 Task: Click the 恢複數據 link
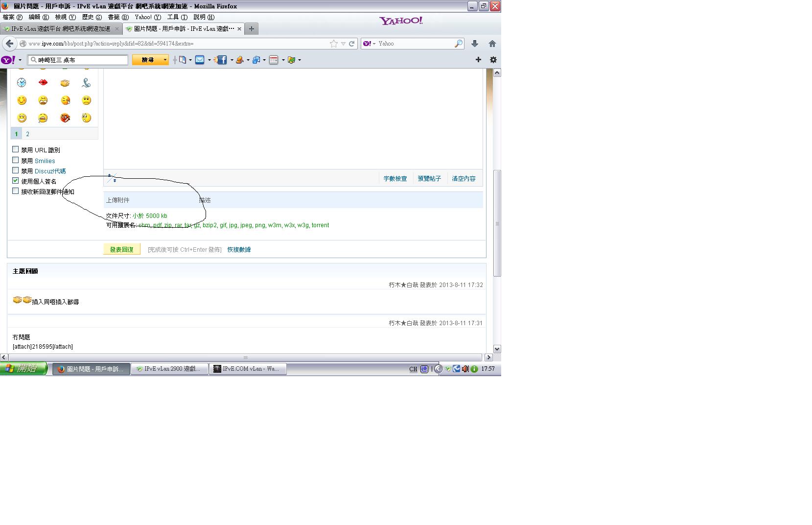(x=239, y=250)
